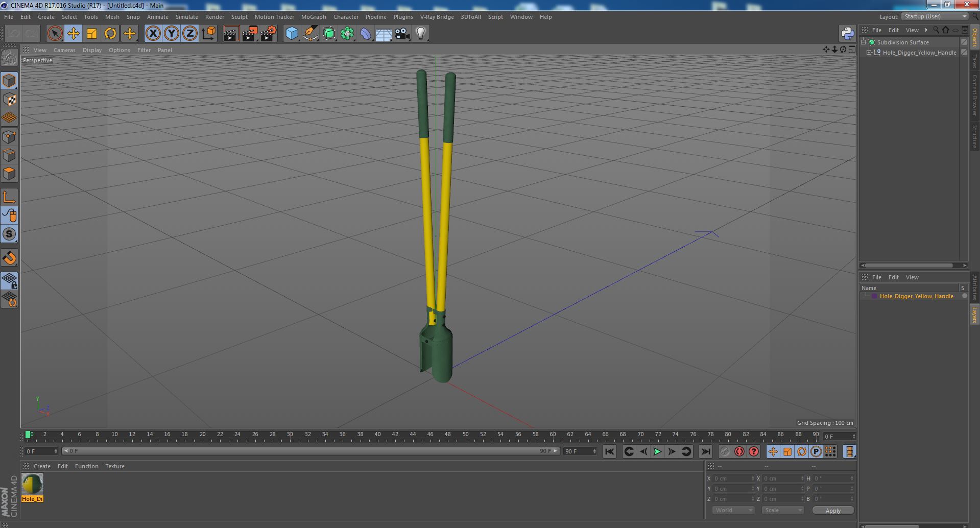Toggle Snap enable S icon
This screenshot has width=980, height=528.
click(x=9, y=234)
